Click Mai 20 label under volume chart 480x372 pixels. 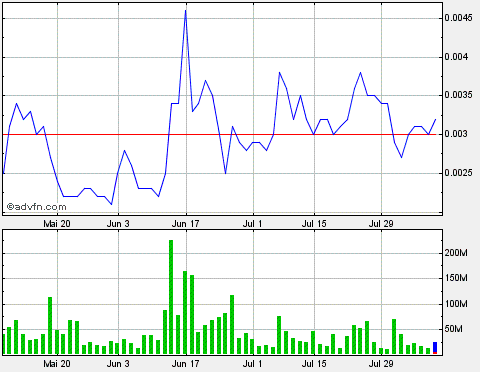click(57, 363)
